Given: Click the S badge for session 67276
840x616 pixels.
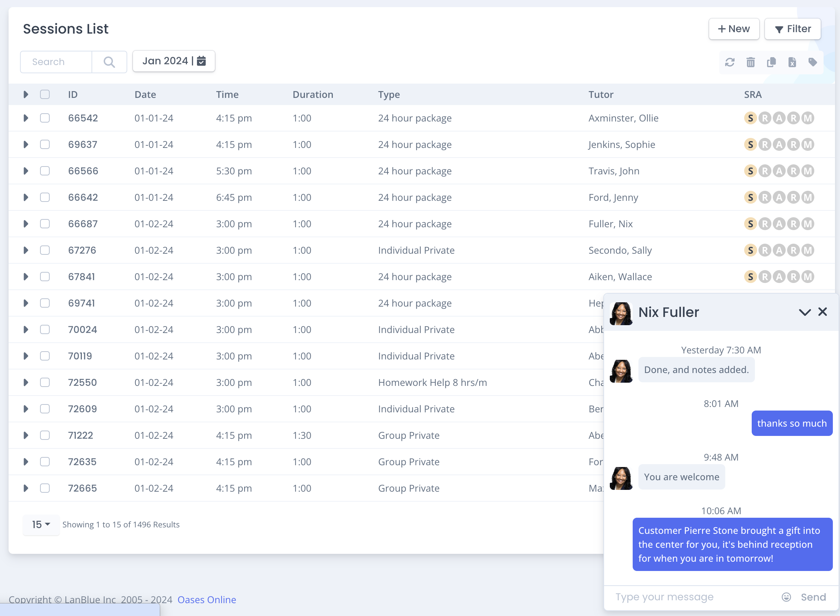Looking at the screenshot, I should coord(751,250).
